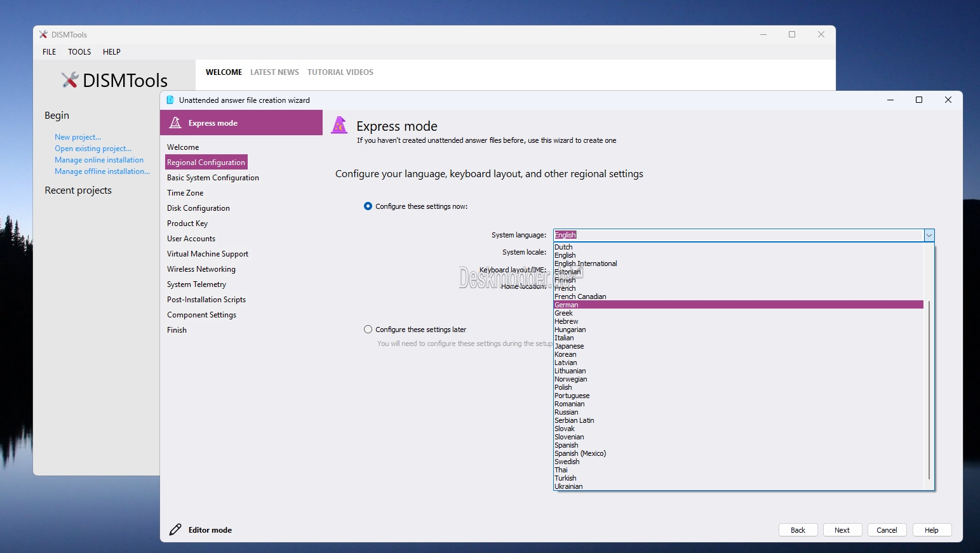Click the Cancel button in the wizard
Viewport: 980px width, 553px height.
click(x=887, y=530)
